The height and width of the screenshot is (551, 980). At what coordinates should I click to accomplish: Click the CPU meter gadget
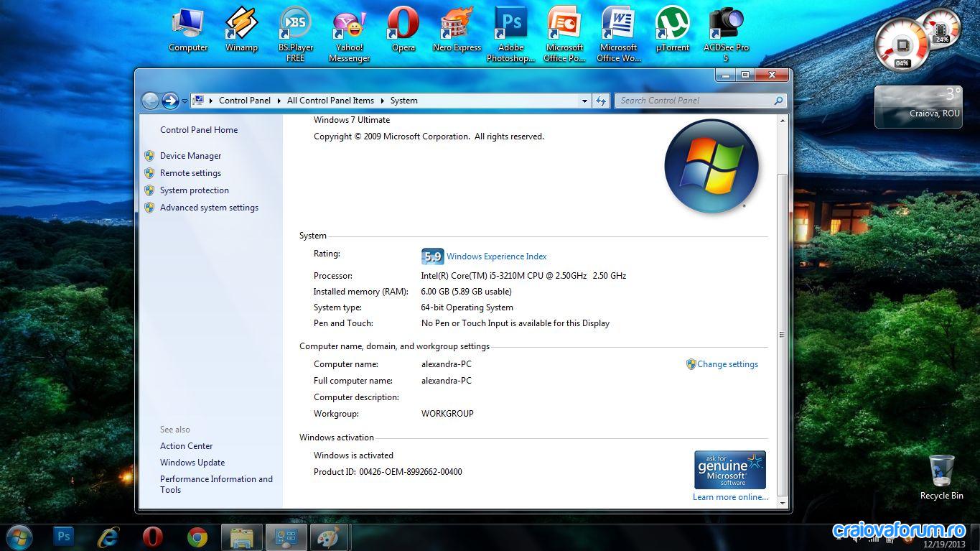tap(902, 45)
